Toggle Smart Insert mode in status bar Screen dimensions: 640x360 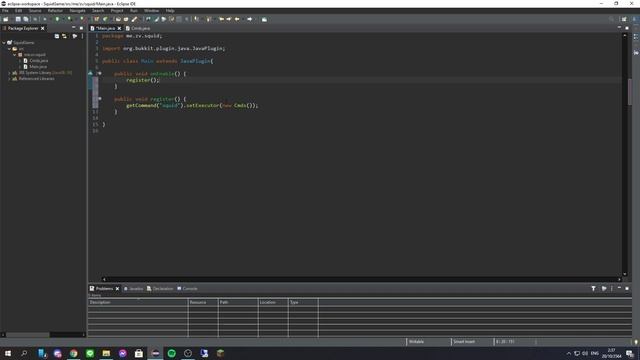tap(464, 342)
